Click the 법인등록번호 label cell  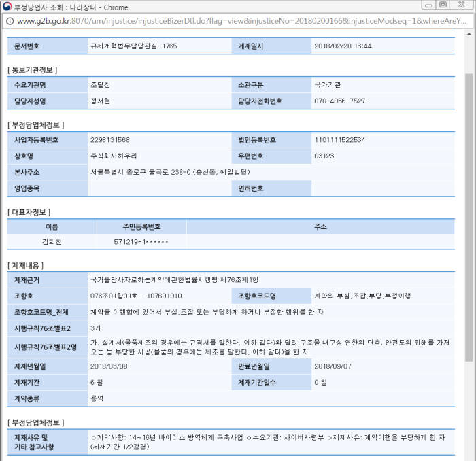click(271, 140)
